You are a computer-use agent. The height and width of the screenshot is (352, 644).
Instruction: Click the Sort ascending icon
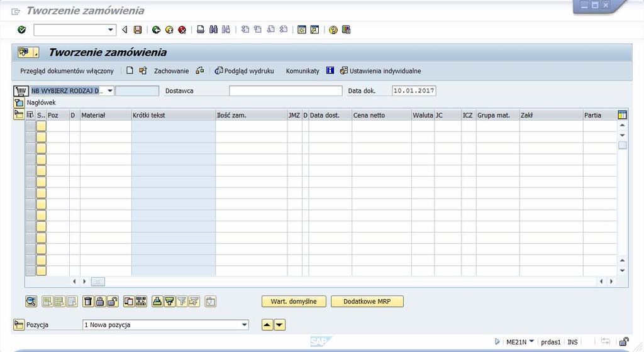[x=157, y=302]
